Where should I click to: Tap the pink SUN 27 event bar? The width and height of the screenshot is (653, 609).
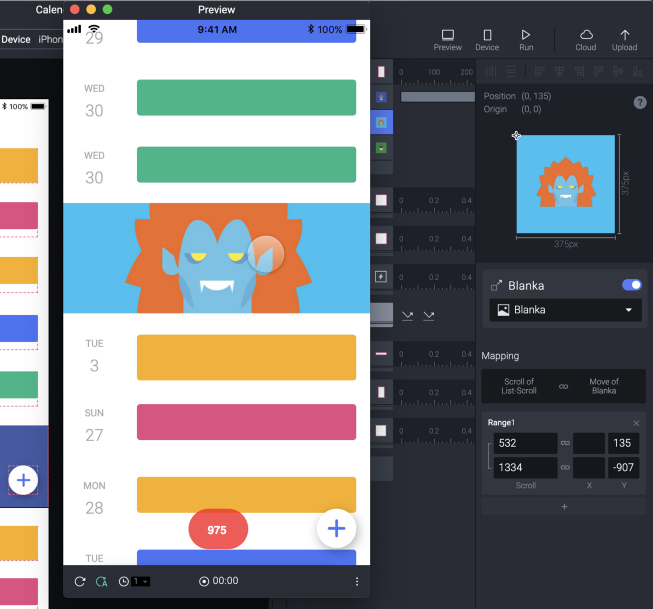[247, 422]
